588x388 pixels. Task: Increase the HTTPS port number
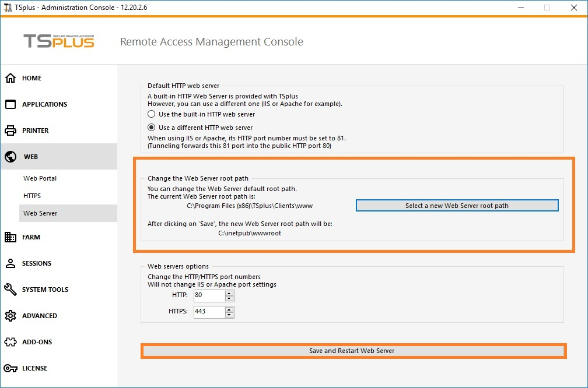click(x=229, y=309)
